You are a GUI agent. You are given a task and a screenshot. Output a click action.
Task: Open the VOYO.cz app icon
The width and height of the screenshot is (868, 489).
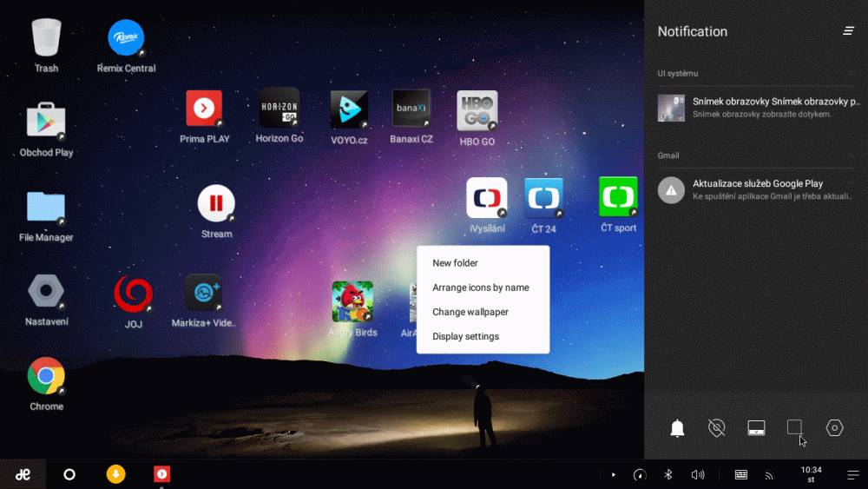pos(349,109)
